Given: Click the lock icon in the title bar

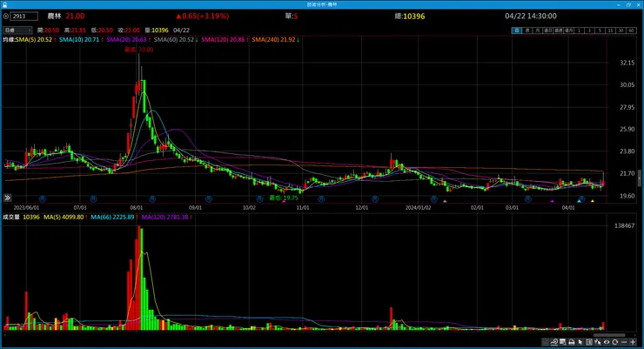Looking at the screenshot, I should [5, 4].
